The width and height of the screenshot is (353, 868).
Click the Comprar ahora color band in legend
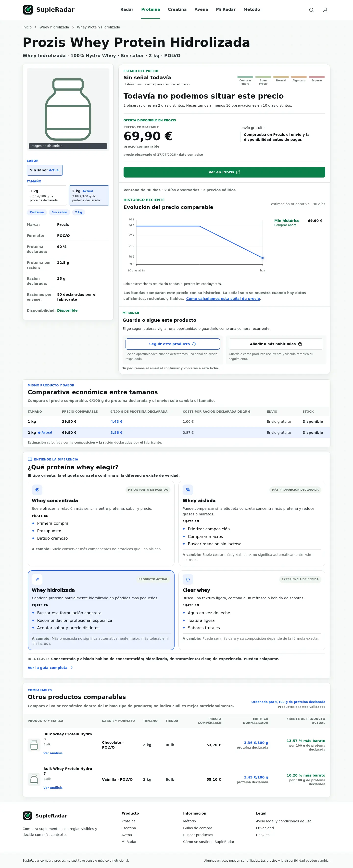tap(245, 77)
